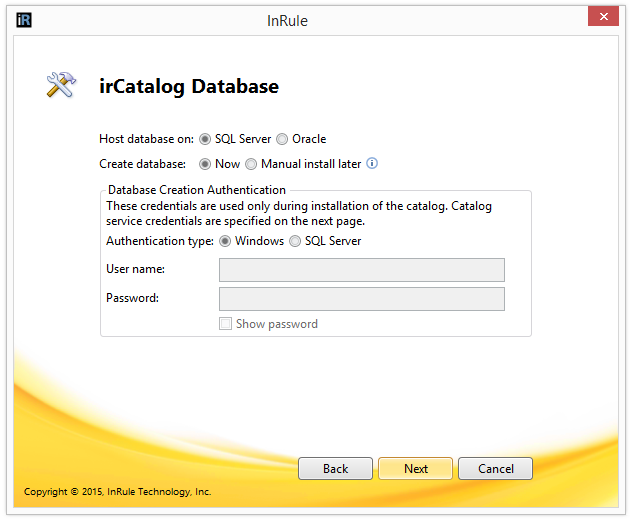630x520 pixels.
Task: Select Oracle as host database
Action: click(x=282, y=139)
